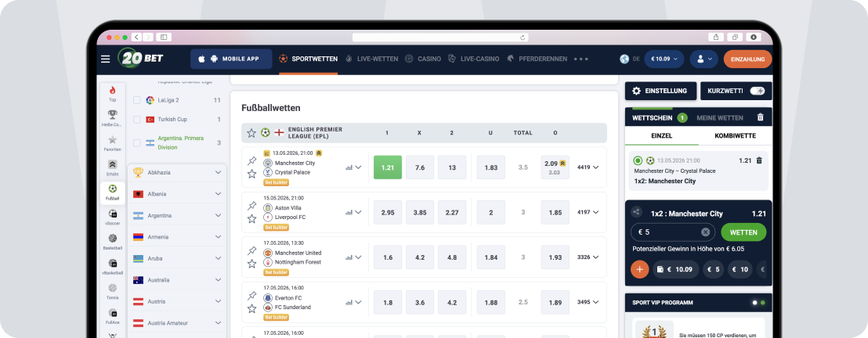Select Tennis in the sports sidebar
The height and width of the screenshot is (338, 868).
(x=112, y=292)
